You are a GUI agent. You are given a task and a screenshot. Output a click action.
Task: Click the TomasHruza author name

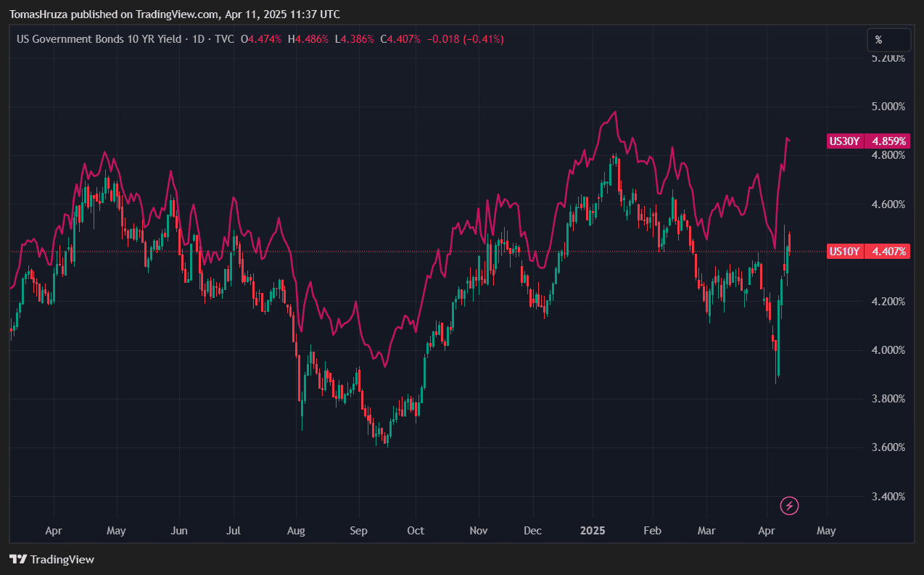point(40,15)
